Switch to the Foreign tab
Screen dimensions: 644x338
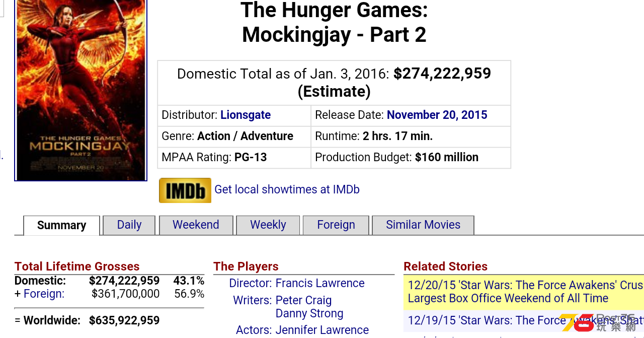point(336,225)
